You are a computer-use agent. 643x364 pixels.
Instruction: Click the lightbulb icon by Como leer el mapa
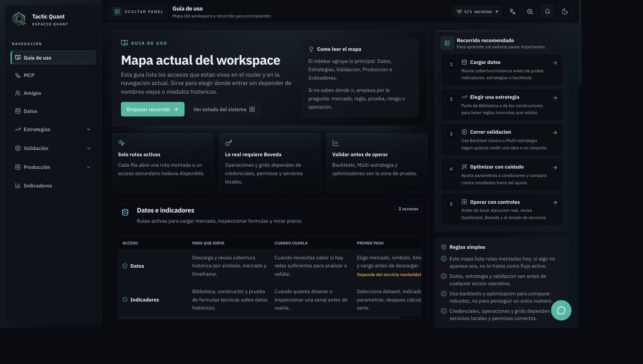[311, 49]
